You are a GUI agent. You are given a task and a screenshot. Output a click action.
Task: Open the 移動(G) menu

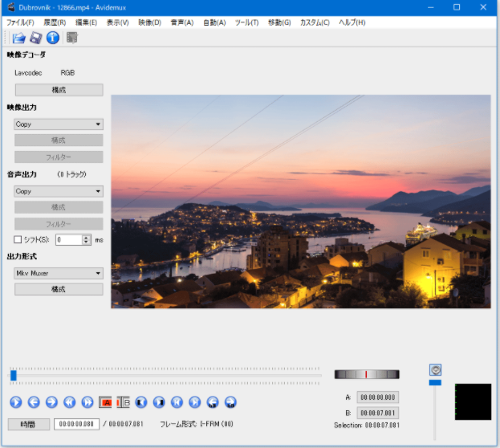[x=279, y=22]
